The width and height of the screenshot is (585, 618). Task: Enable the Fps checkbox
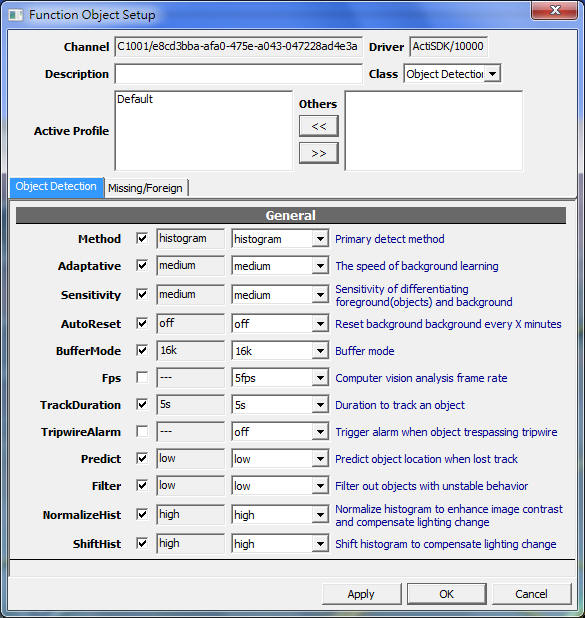(x=142, y=378)
